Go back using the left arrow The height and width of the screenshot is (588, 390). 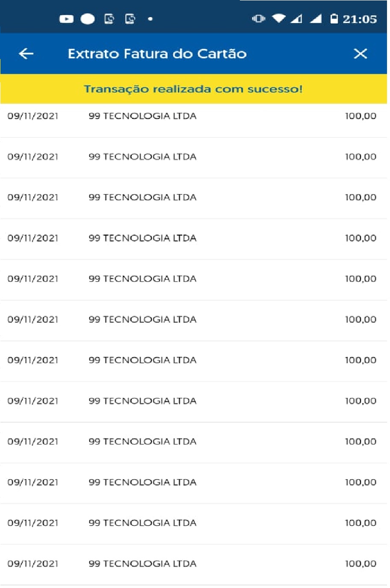(26, 54)
